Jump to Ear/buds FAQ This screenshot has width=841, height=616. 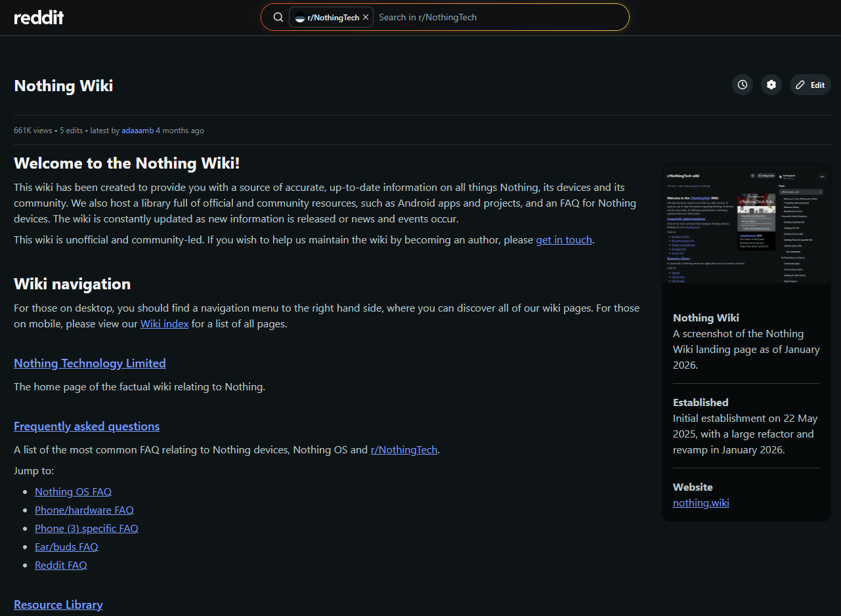[66, 547]
